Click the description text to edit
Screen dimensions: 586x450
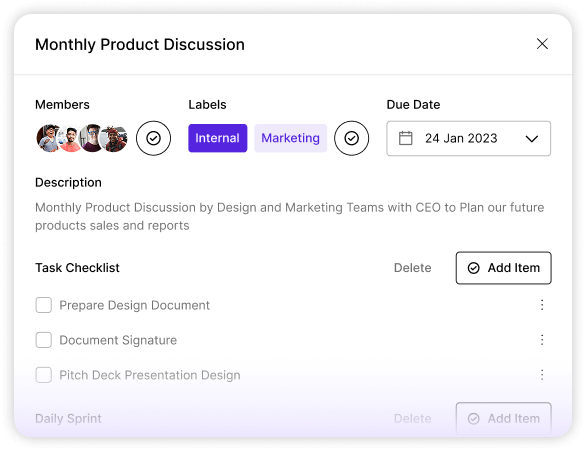click(290, 216)
